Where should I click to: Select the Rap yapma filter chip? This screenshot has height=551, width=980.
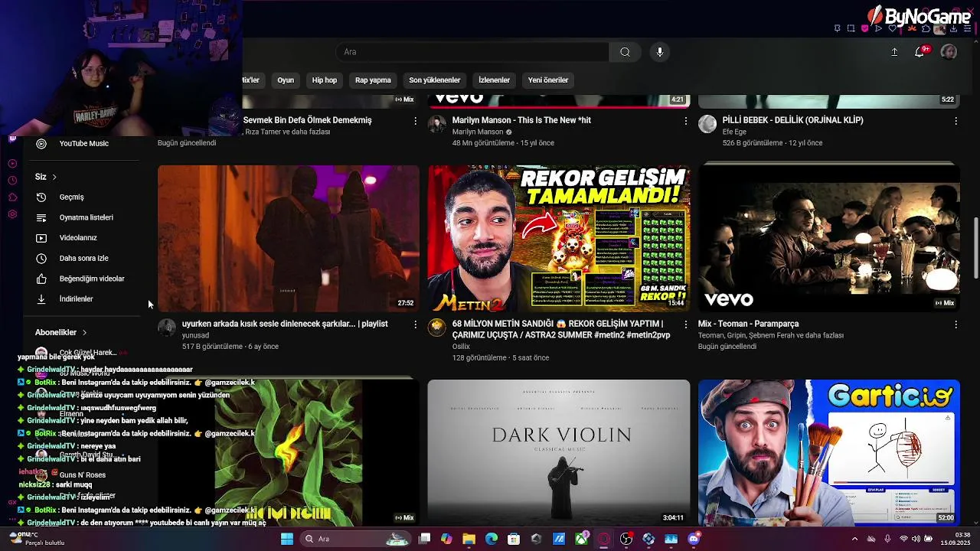[373, 80]
